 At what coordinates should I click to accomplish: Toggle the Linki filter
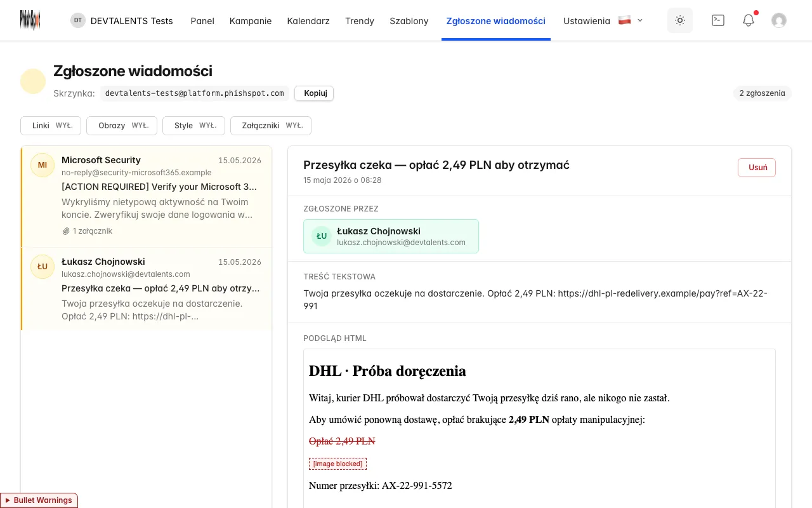pos(51,126)
